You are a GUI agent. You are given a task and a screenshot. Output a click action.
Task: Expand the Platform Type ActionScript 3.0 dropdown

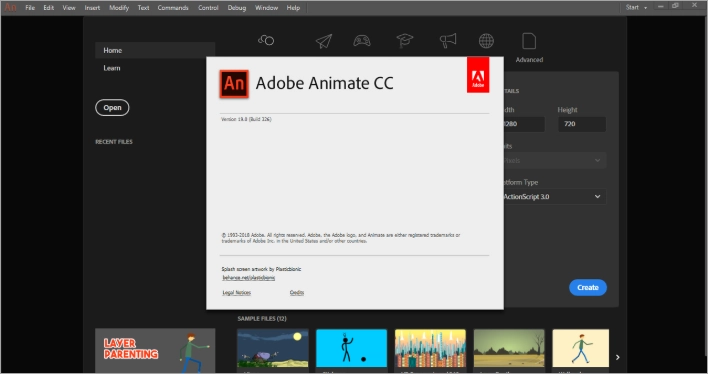tap(554, 196)
